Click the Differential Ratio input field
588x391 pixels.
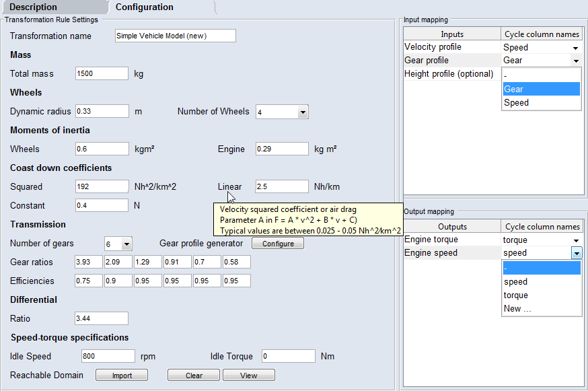102,318
